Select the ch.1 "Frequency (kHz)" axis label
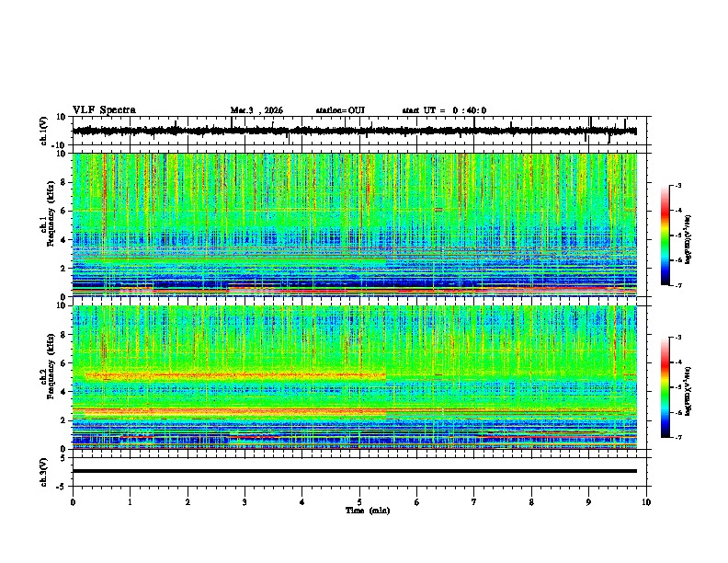 point(51,215)
